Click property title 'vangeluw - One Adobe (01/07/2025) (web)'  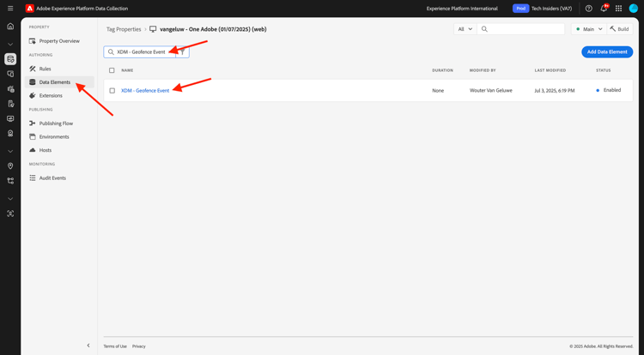(x=213, y=29)
